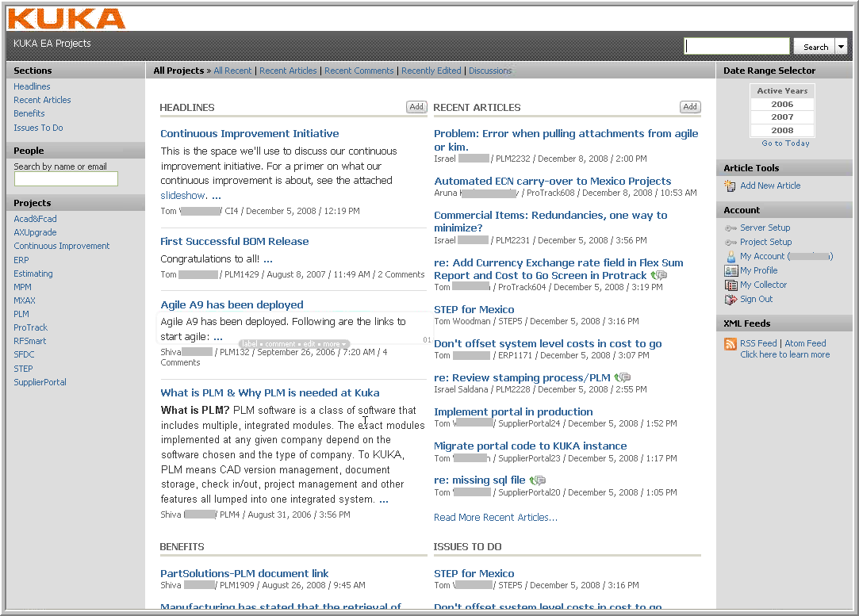Click the orange RSS feed icon
859x616 pixels.
(731, 344)
